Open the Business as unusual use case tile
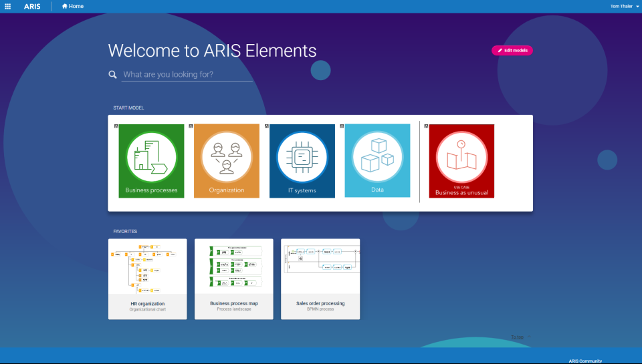The width and height of the screenshot is (642, 364). pos(461,161)
